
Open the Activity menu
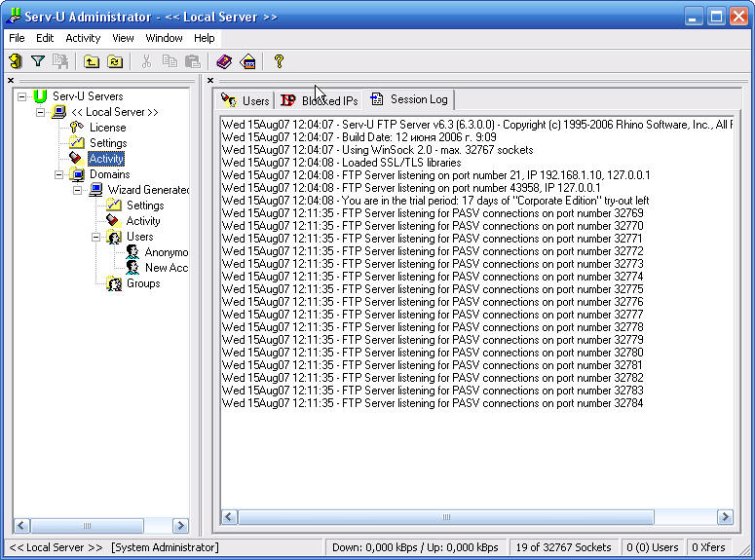point(83,38)
